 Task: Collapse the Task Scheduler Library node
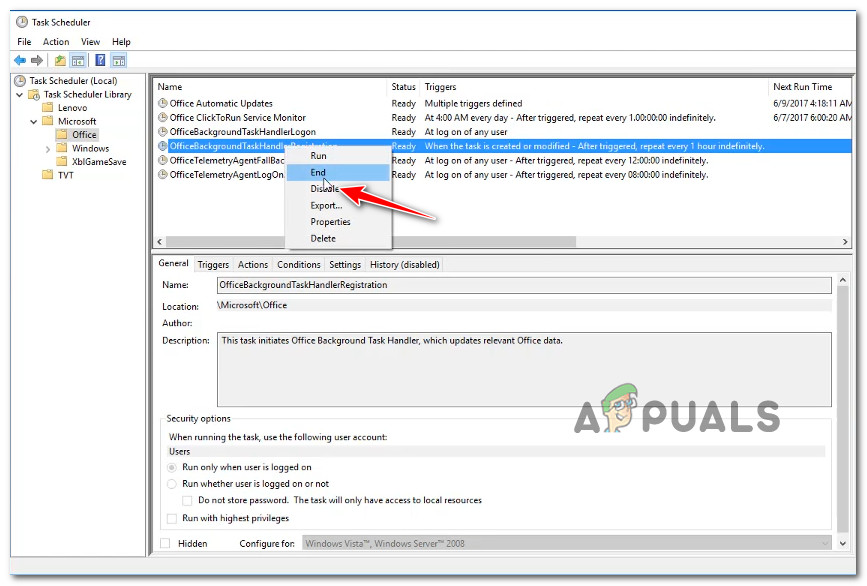[20, 95]
